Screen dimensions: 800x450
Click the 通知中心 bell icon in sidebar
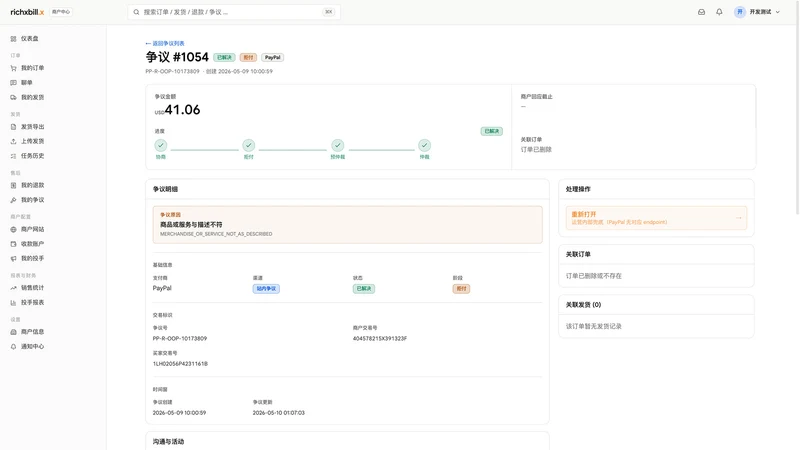click(13, 346)
